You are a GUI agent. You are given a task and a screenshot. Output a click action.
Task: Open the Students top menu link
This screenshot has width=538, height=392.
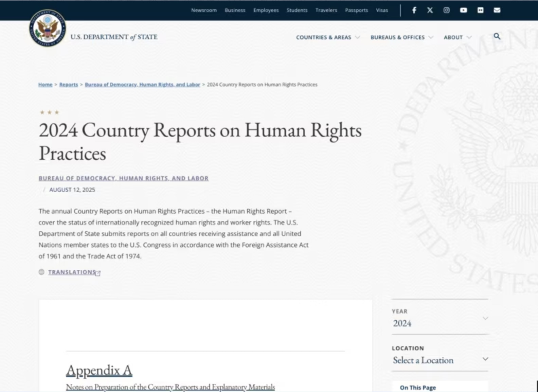tap(297, 10)
